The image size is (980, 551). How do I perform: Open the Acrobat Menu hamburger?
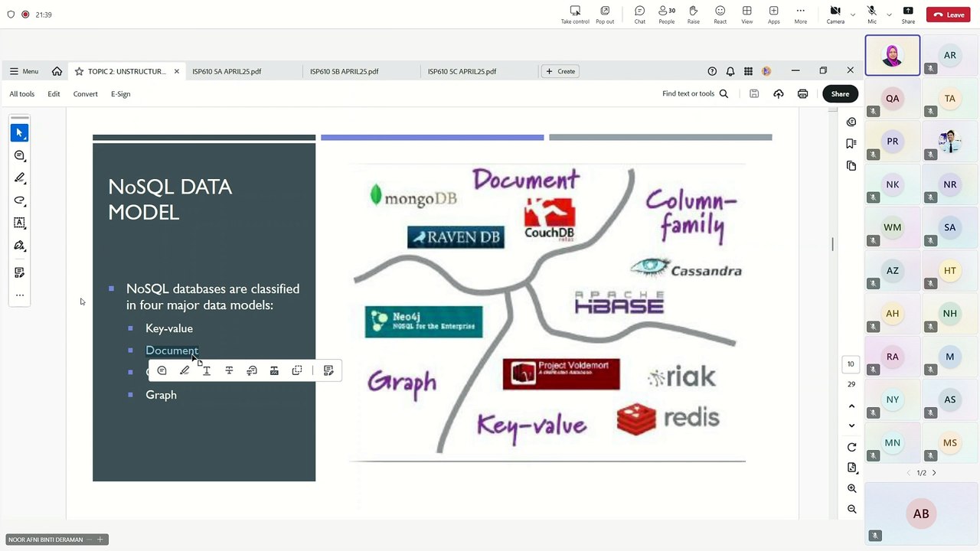[24, 71]
